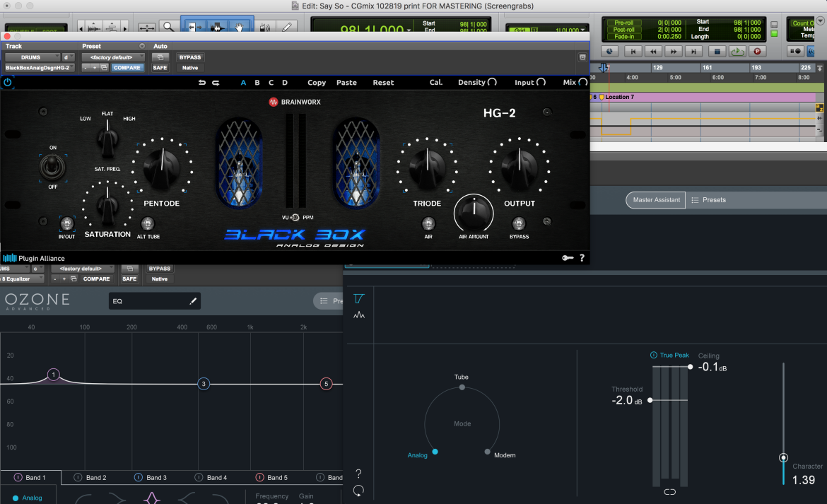Open the Plugin Alliance key activation icon
Image resolution: width=827 pixels, height=504 pixels.
[x=568, y=258]
